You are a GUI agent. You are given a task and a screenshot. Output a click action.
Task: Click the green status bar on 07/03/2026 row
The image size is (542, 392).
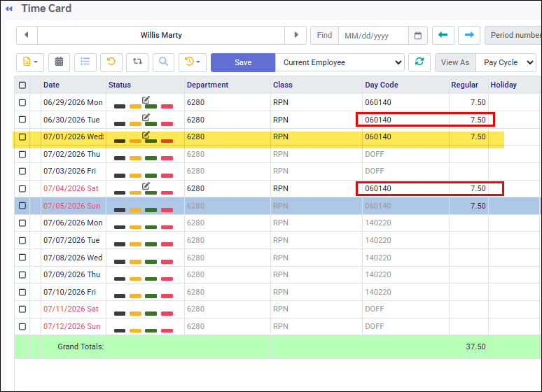(x=151, y=176)
